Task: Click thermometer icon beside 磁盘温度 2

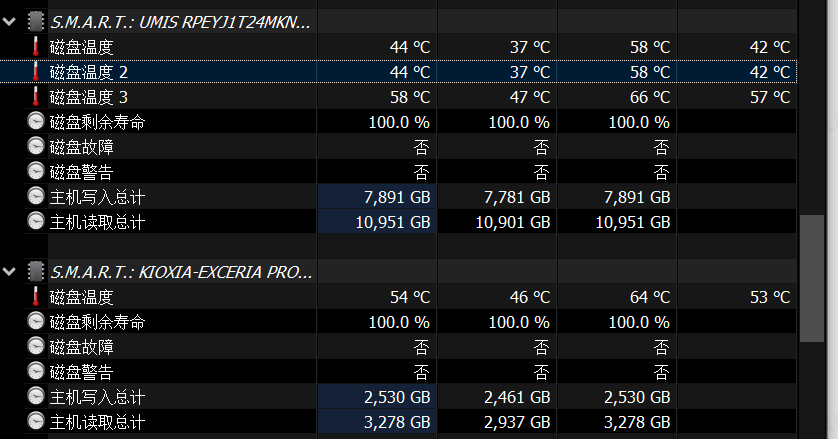Action: coord(36,72)
